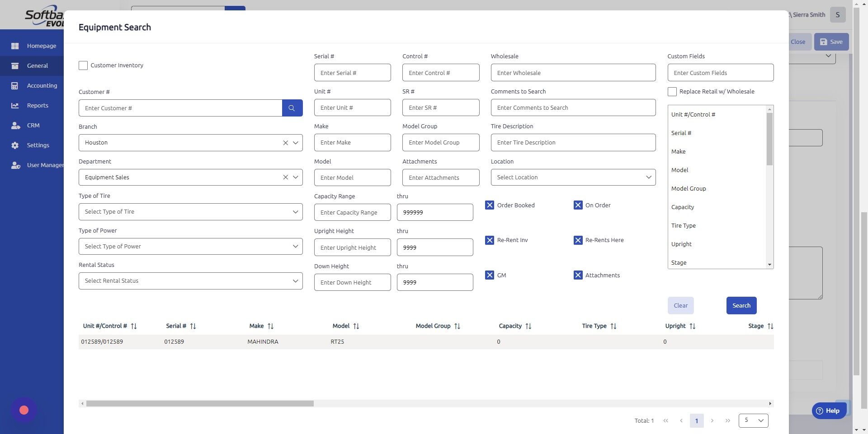
Task: Change the results-per-page dropdown from 5
Action: (x=753, y=420)
